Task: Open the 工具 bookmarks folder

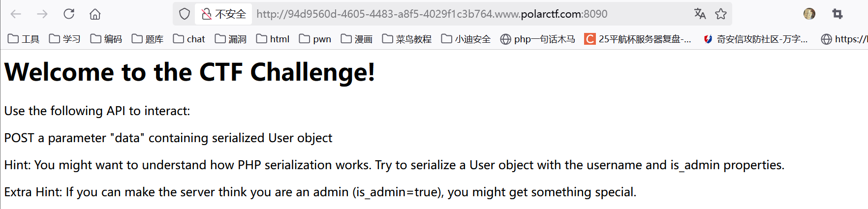Action: [x=24, y=39]
